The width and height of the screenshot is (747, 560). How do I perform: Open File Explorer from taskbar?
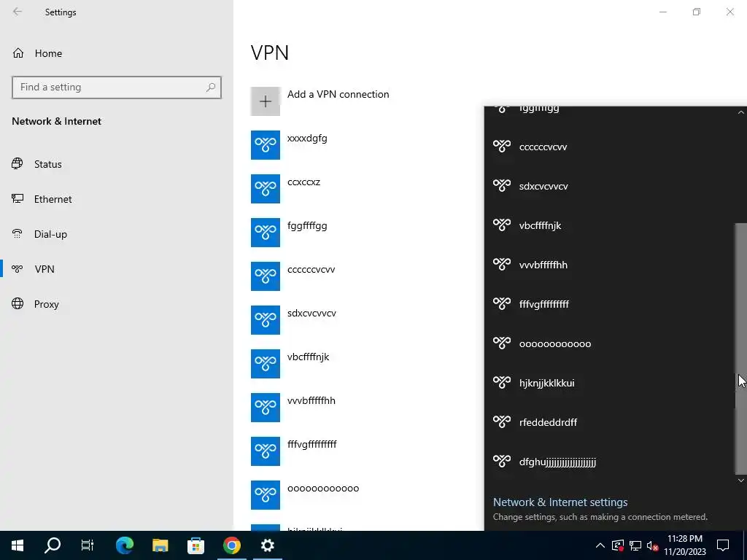tap(160, 545)
